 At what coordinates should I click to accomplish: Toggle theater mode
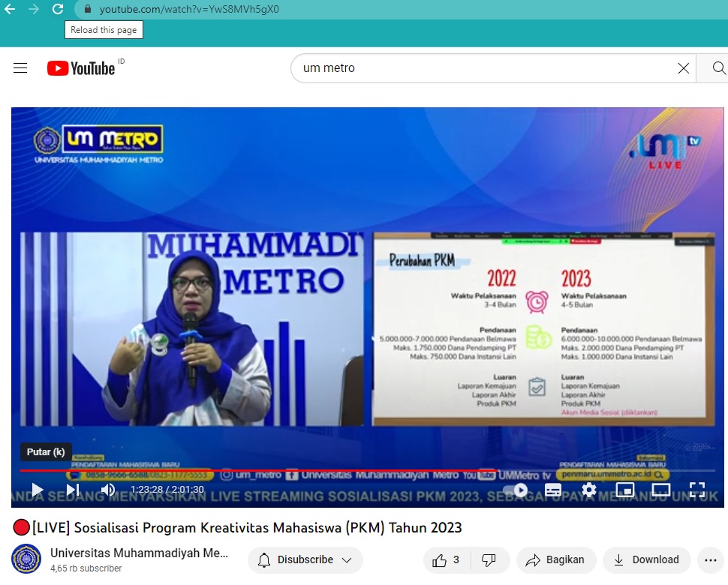click(660, 490)
